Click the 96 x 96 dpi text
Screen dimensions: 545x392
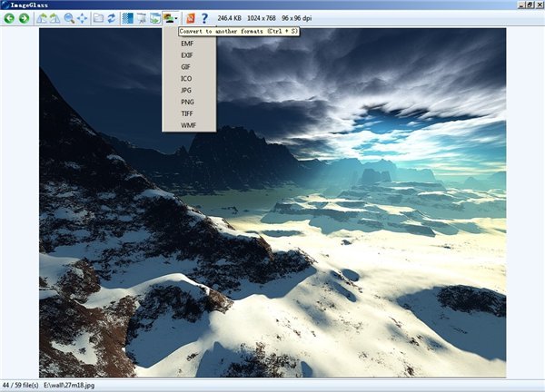click(x=296, y=18)
